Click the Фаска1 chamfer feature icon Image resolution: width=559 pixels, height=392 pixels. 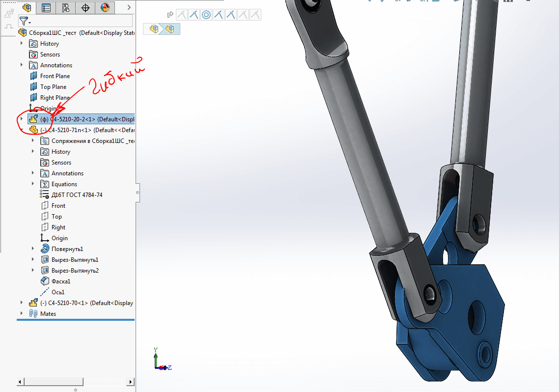(44, 281)
